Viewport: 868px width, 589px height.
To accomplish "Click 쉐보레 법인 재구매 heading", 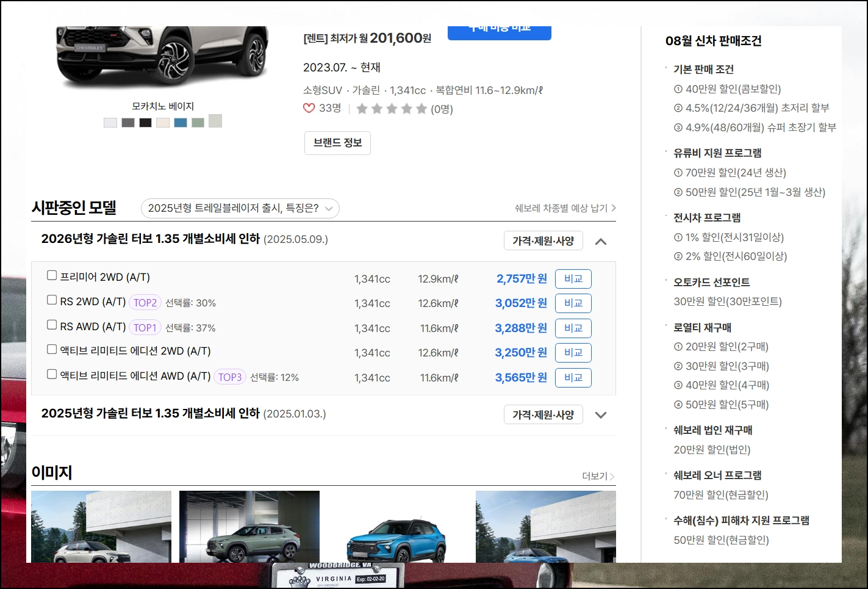I will [713, 430].
